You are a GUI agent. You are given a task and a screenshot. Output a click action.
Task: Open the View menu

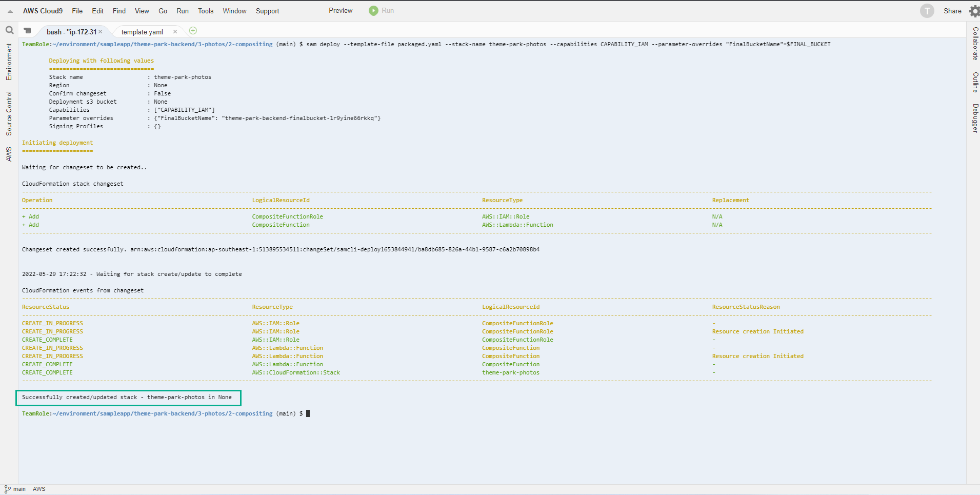(x=142, y=11)
